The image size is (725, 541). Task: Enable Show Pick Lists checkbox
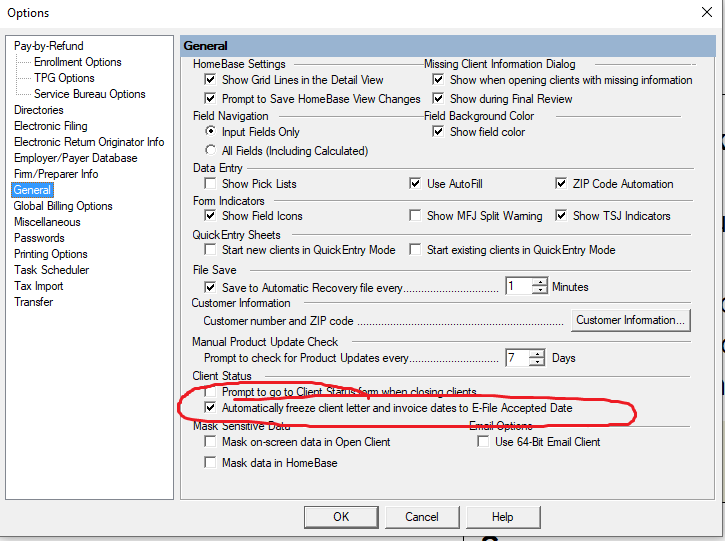pos(211,184)
